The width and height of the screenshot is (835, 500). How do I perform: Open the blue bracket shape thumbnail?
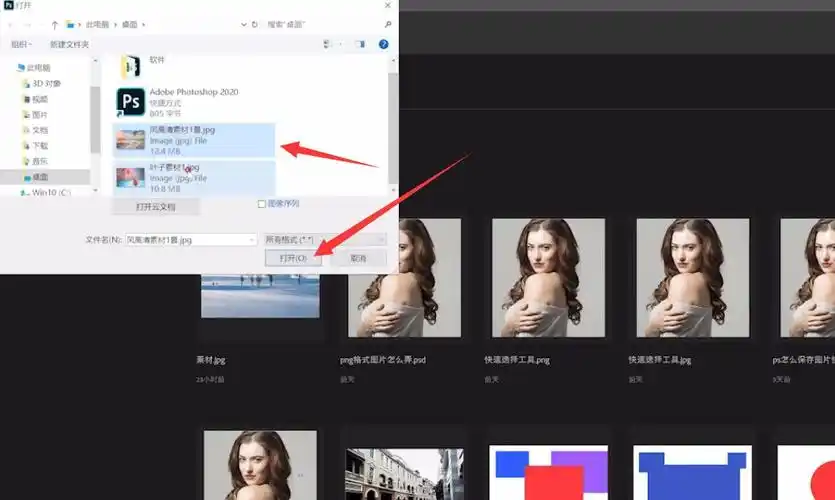tap(693, 473)
